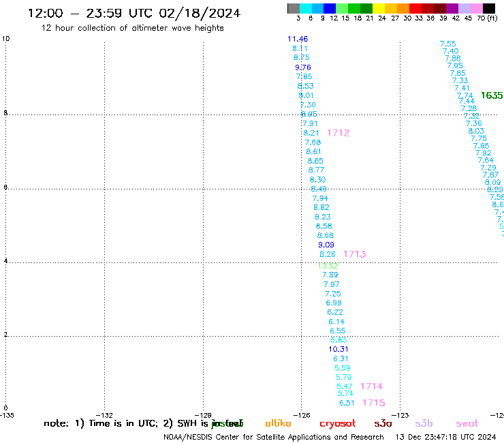Click the pink 1714 swot time label
504x443 pixels.
pos(372,386)
